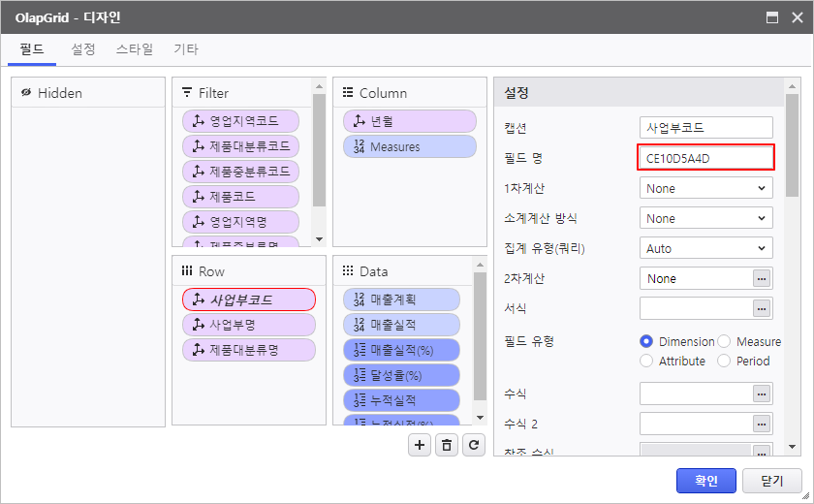Click the 필드 명 input field
This screenshot has width=814, height=504.
click(705, 158)
